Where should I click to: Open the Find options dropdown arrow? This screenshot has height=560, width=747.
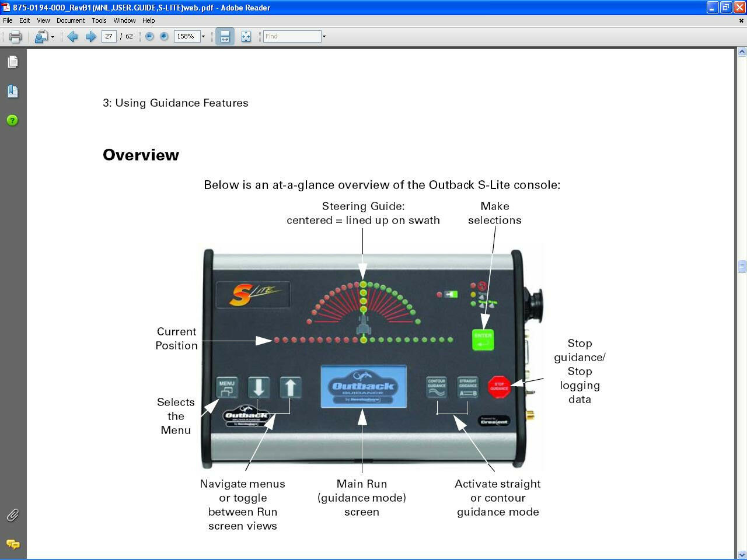click(x=324, y=37)
